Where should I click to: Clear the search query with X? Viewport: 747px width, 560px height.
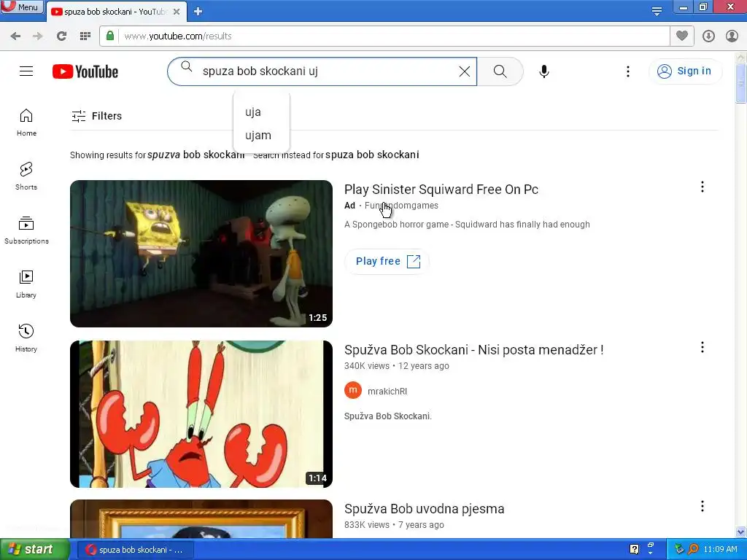pyautogui.click(x=465, y=71)
